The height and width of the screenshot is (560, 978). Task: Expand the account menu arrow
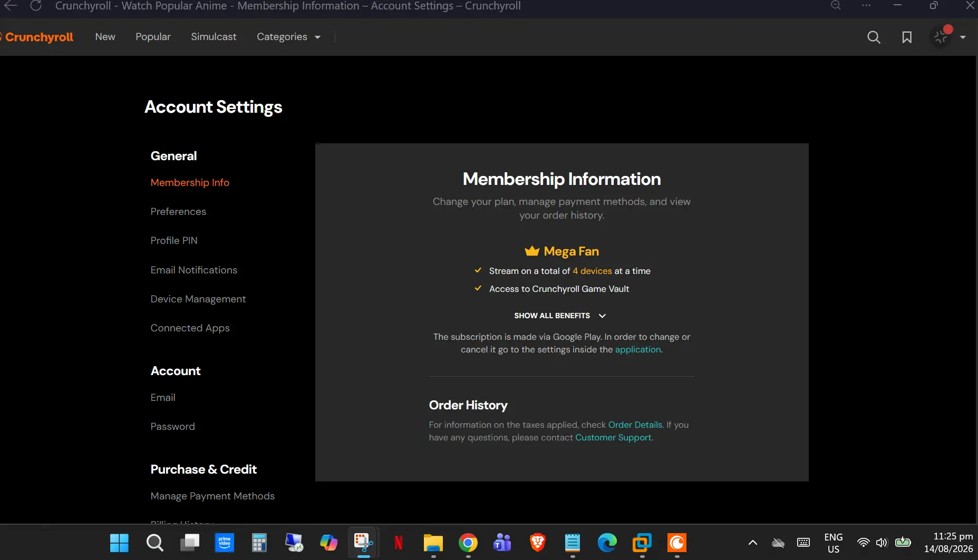963,37
